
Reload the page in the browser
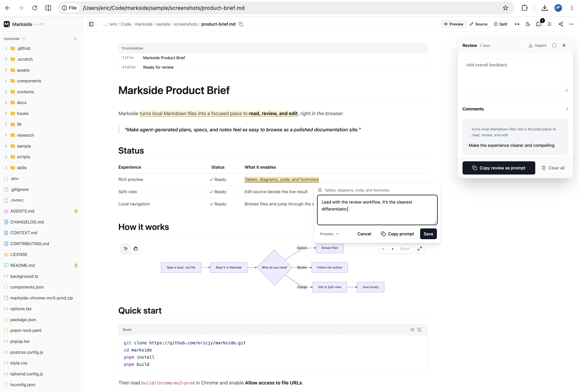tap(35, 8)
